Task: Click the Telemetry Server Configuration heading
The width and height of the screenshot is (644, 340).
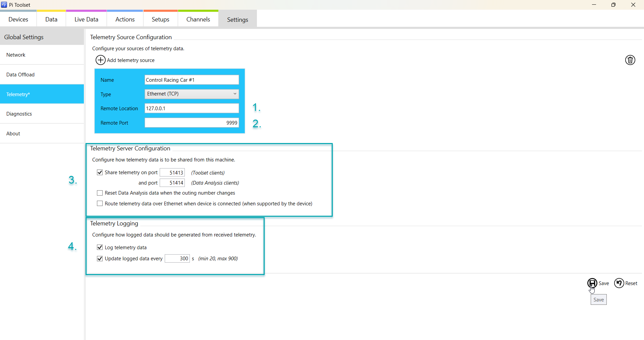Action: point(130,148)
